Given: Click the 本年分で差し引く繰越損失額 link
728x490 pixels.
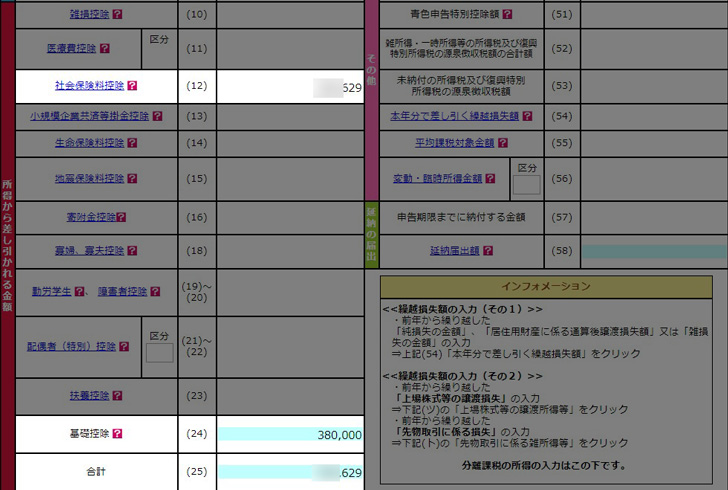Looking at the screenshot, I should tap(455, 116).
